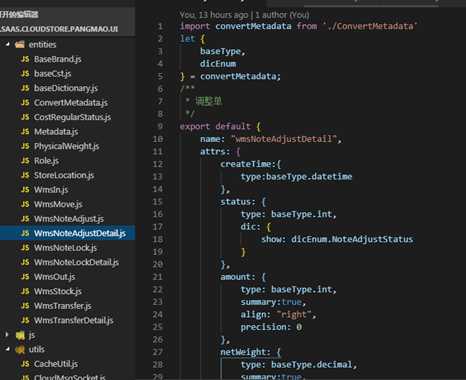Screen dimensions: 466x380
Task: Click 'precision: 0' on line 25
Action: pos(271,327)
